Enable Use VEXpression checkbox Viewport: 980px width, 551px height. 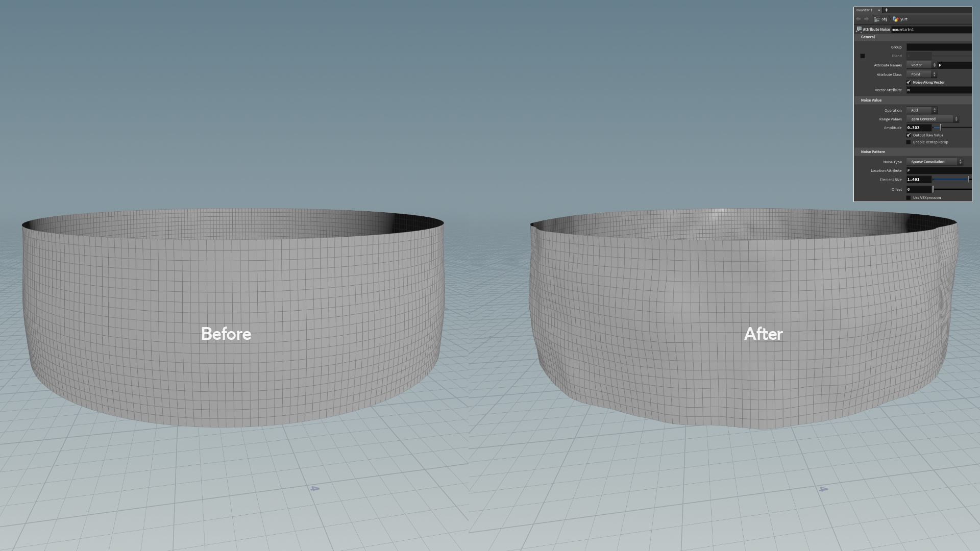click(909, 198)
